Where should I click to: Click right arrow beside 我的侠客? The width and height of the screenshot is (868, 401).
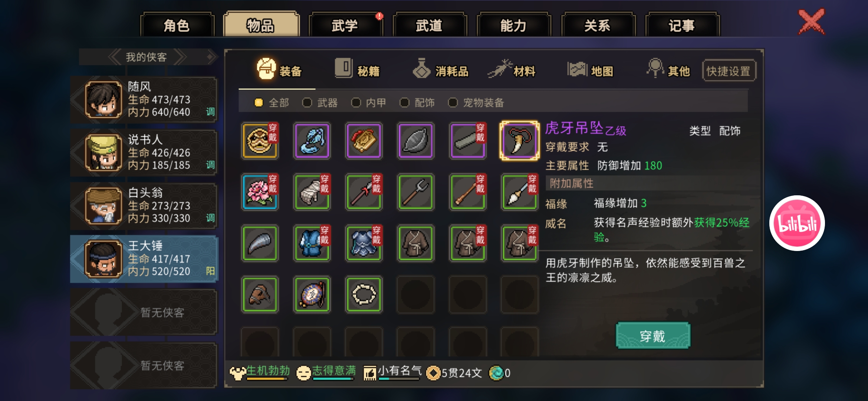pos(180,57)
